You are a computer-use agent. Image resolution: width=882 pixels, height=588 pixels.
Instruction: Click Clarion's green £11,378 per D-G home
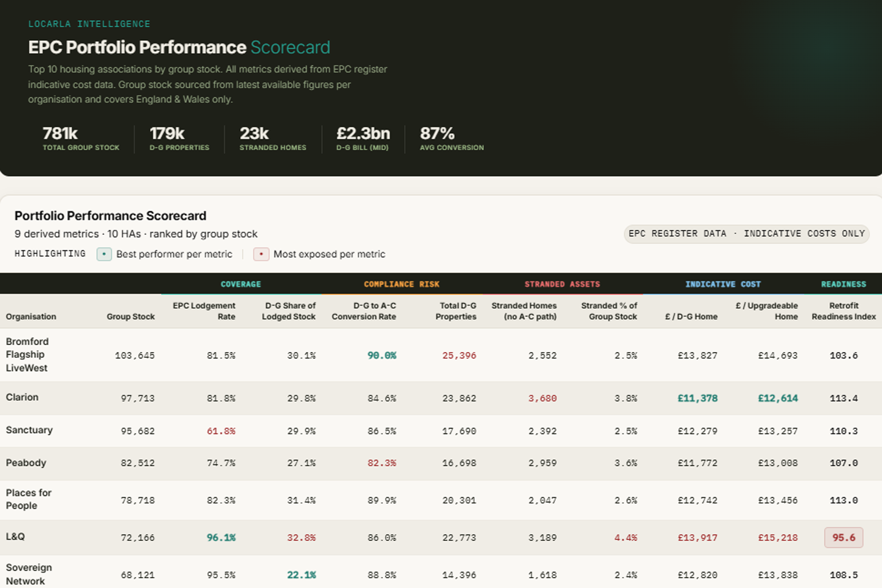[x=698, y=399]
